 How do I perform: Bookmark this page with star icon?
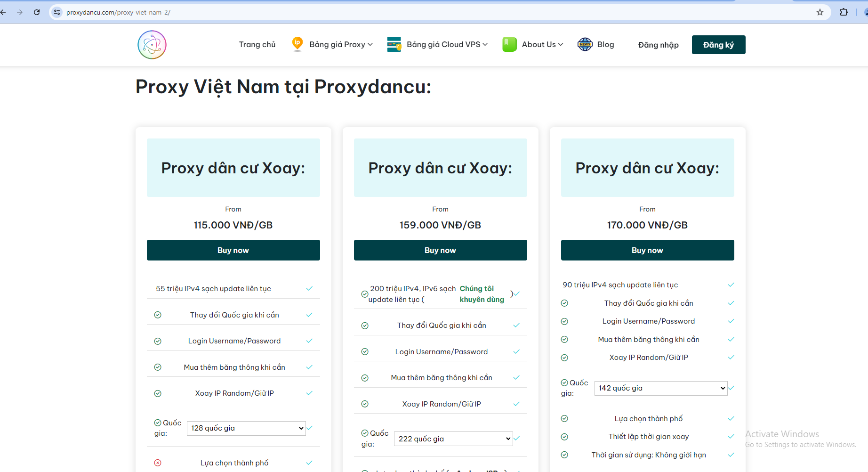tap(820, 12)
